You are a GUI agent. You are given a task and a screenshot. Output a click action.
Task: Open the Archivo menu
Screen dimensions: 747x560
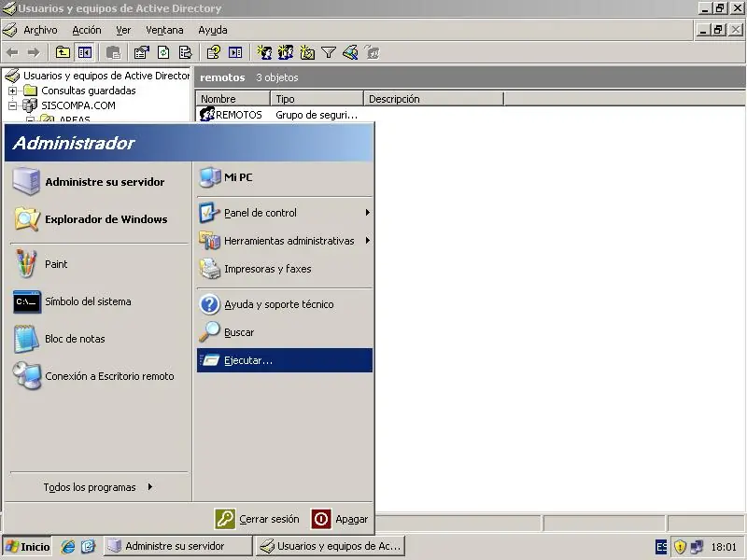pyautogui.click(x=40, y=30)
